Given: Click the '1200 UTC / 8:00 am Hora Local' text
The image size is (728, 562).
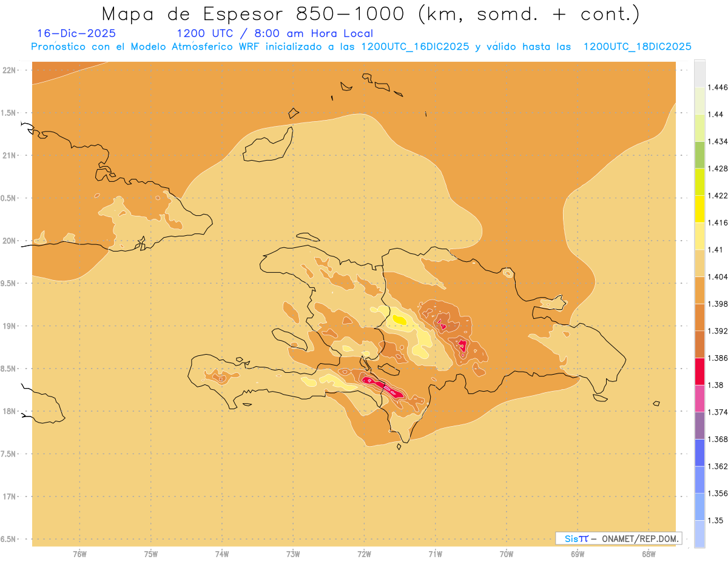Looking at the screenshot, I should point(275,33).
